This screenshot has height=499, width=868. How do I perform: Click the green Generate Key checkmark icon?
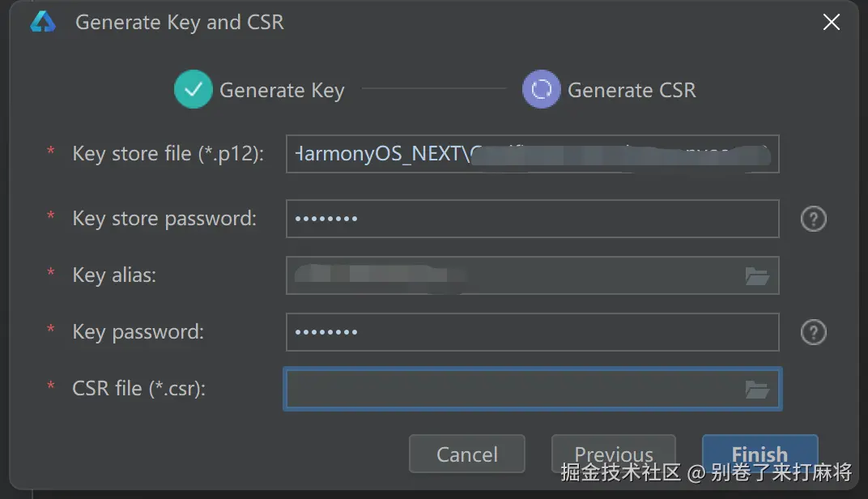click(193, 90)
